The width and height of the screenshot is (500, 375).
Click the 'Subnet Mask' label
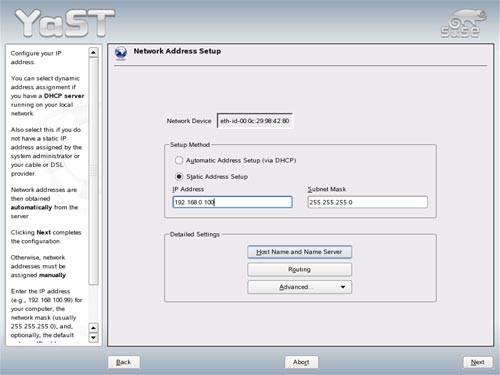pos(327,189)
